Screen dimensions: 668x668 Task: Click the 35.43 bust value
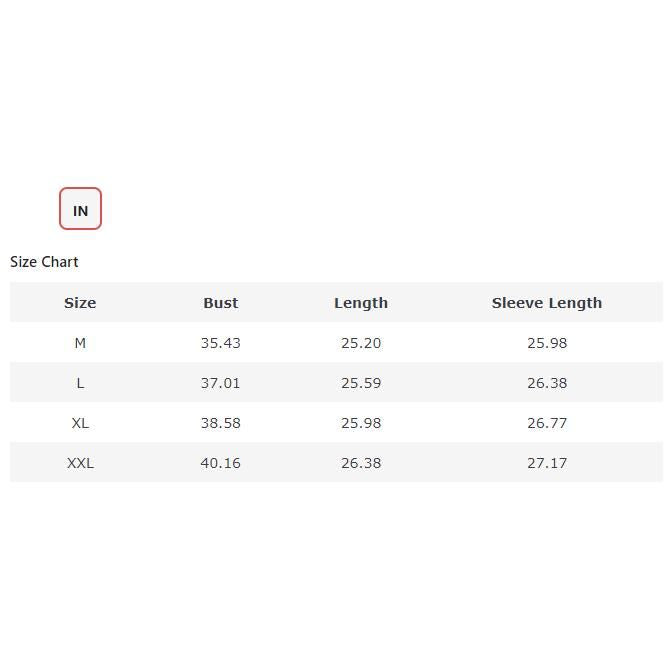[220, 343]
